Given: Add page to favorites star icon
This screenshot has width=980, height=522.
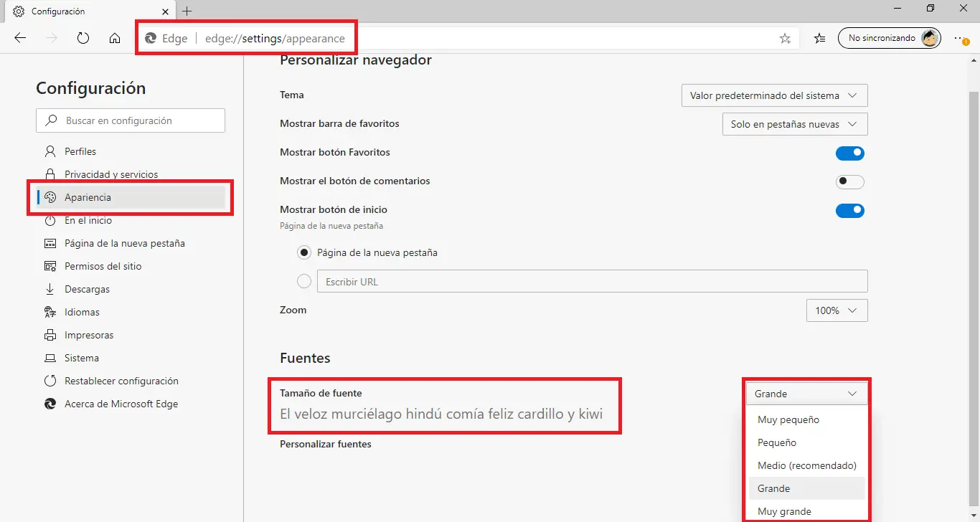Looking at the screenshot, I should point(785,39).
